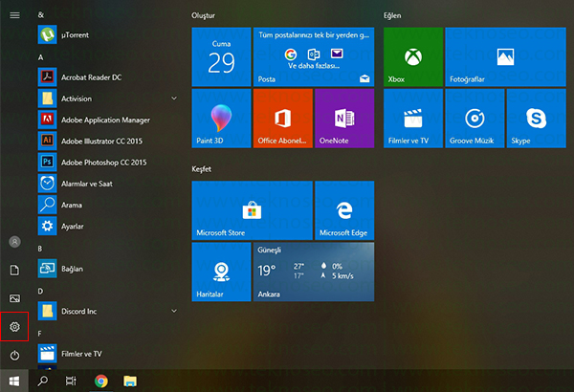Click the letter F section header
This screenshot has width=574, height=392.
[39, 334]
